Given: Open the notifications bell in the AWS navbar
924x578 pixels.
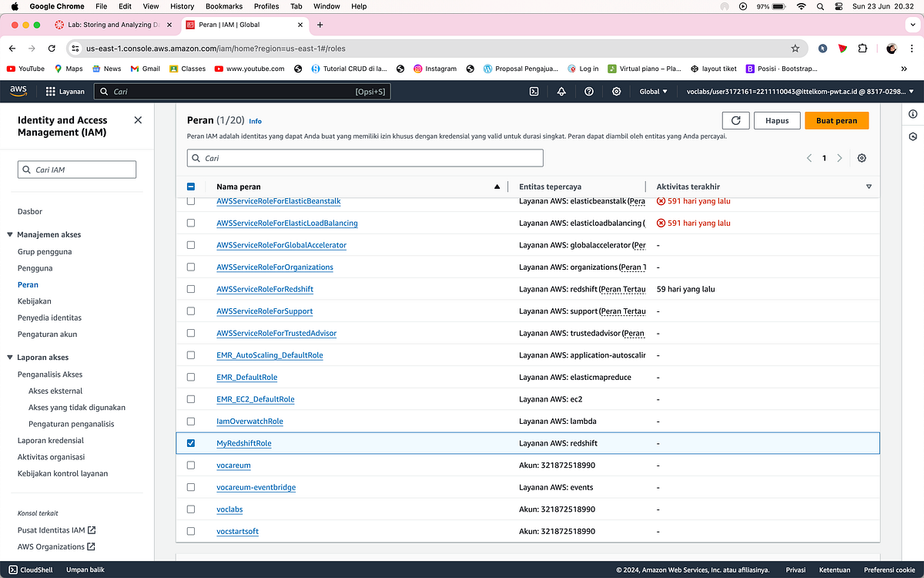Looking at the screenshot, I should (x=561, y=91).
